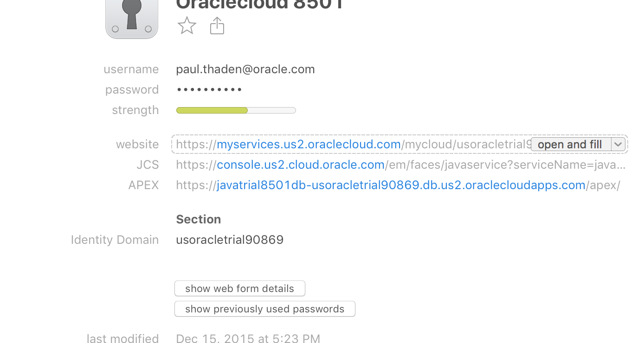Viewport: 644px width, 343px height.
Task: Click show previously used passwords button
Action: pos(265,309)
